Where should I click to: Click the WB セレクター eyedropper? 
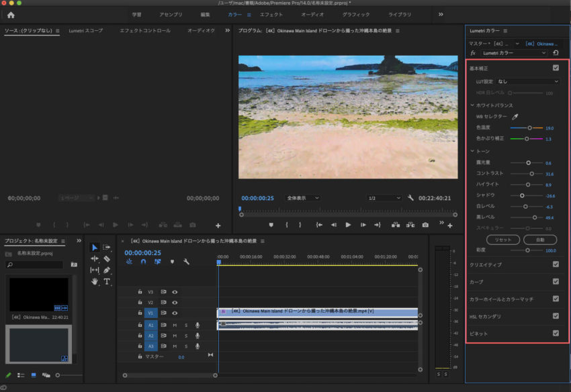tap(515, 117)
